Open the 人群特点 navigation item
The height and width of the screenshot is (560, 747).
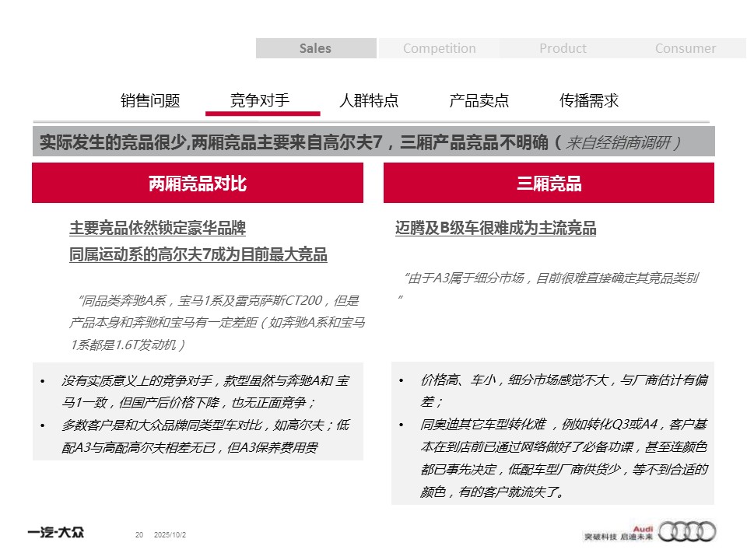[369, 100]
